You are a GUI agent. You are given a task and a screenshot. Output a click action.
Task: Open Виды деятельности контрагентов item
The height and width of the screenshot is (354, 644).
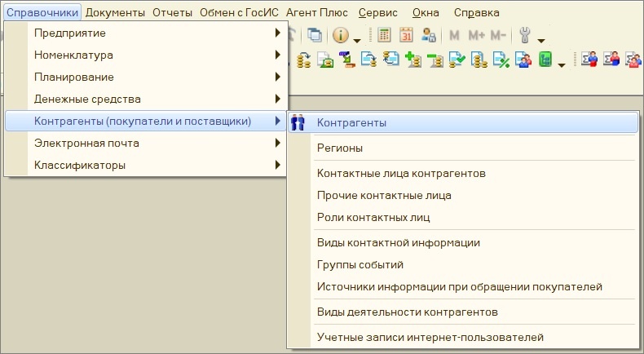[463, 312]
